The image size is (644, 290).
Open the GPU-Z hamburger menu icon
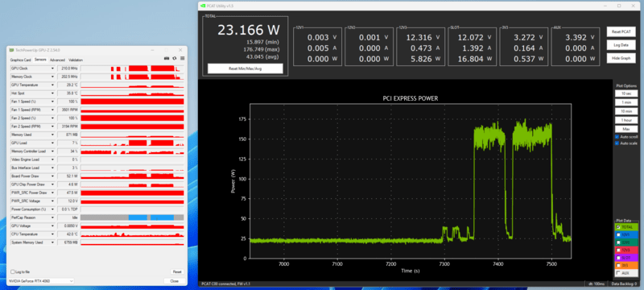[182, 58]
